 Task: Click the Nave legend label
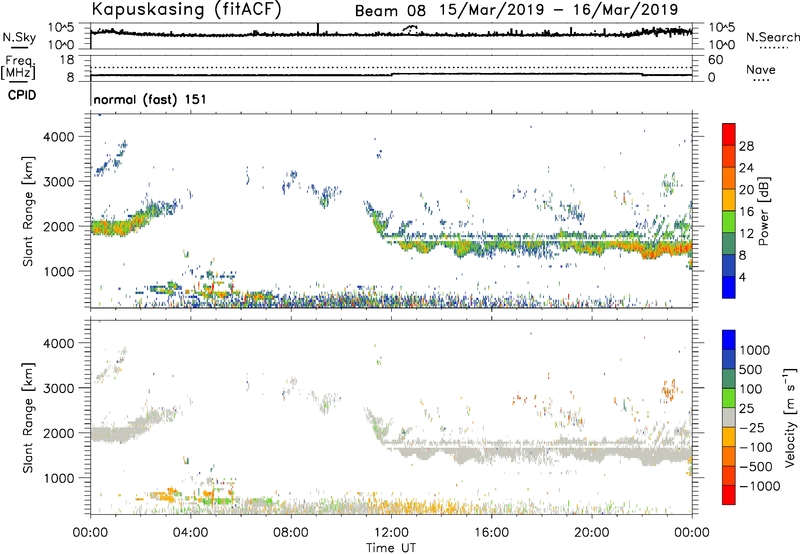coord(761,70)
